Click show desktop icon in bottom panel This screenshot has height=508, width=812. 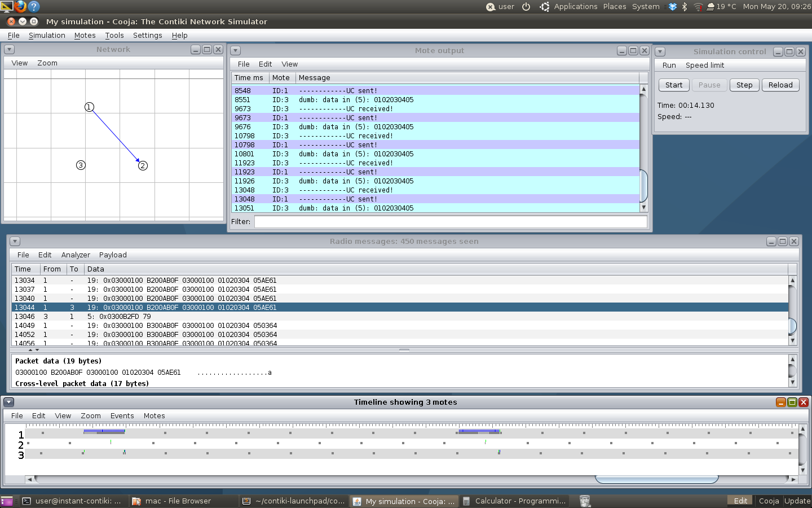(x=7, y=501)
